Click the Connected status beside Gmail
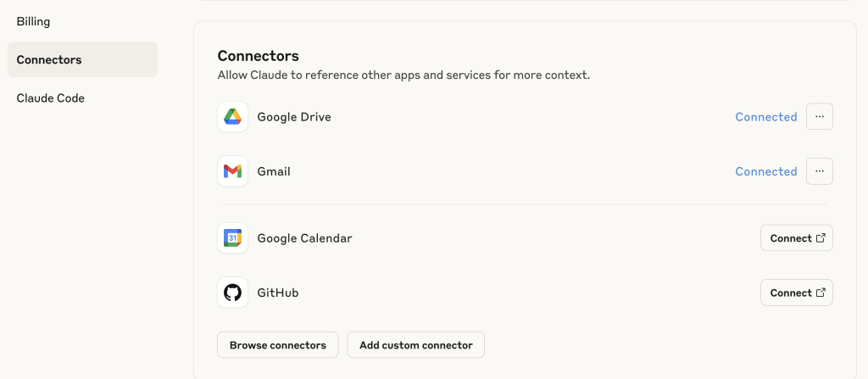 coord(765,171)
